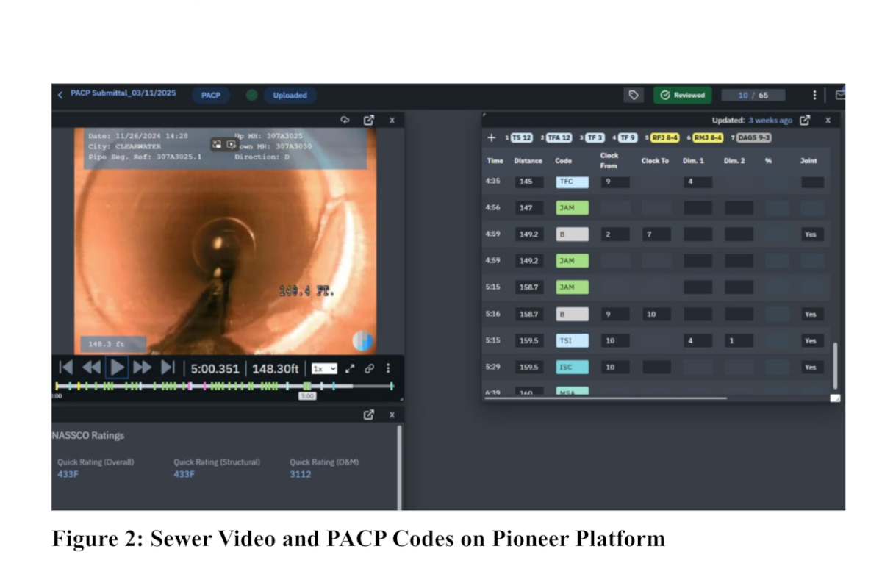The height and width of the screenshot is (588, 882).
Task: Select the TF 3 quick code
Action: [x=595, y=137]
